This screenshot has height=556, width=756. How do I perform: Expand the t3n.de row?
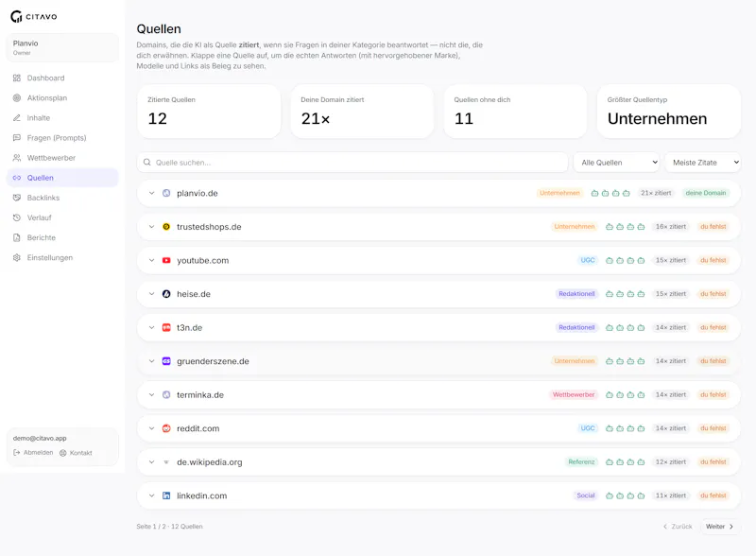point(151,328)
